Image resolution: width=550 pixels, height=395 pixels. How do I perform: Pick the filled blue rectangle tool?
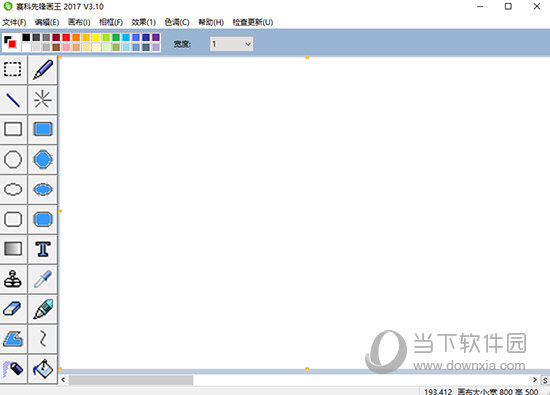tap(43, 129)
